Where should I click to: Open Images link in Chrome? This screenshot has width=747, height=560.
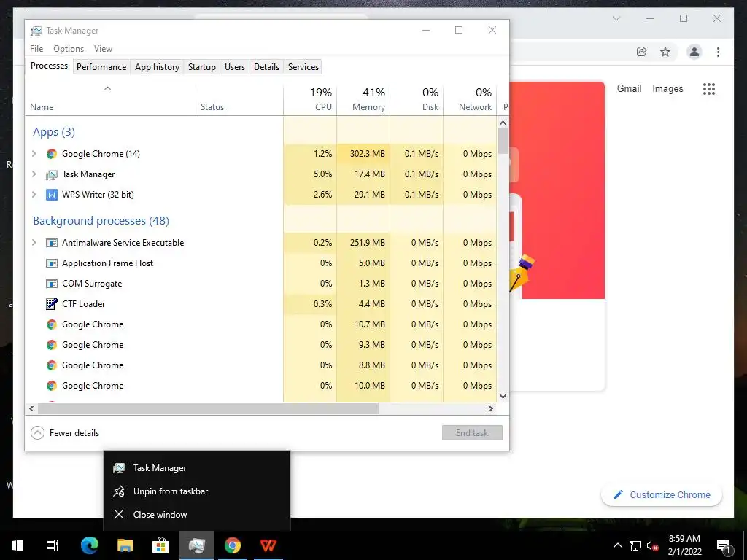click(667, 88)
